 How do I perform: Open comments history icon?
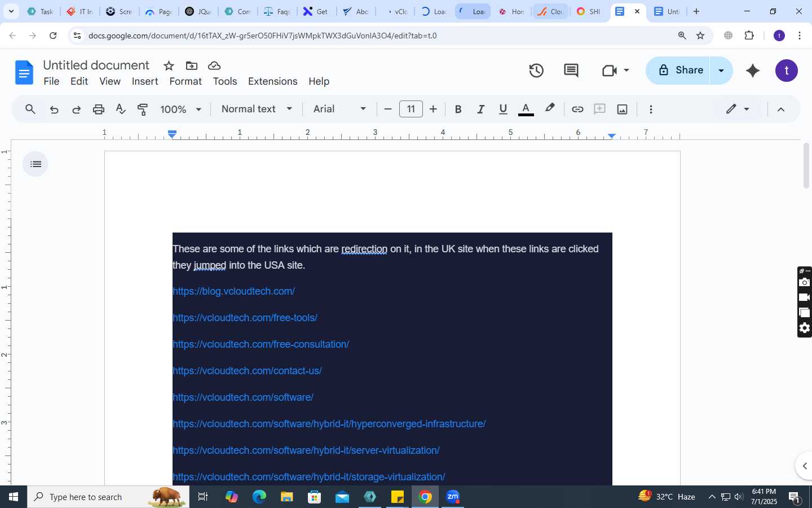click(571, 71)
